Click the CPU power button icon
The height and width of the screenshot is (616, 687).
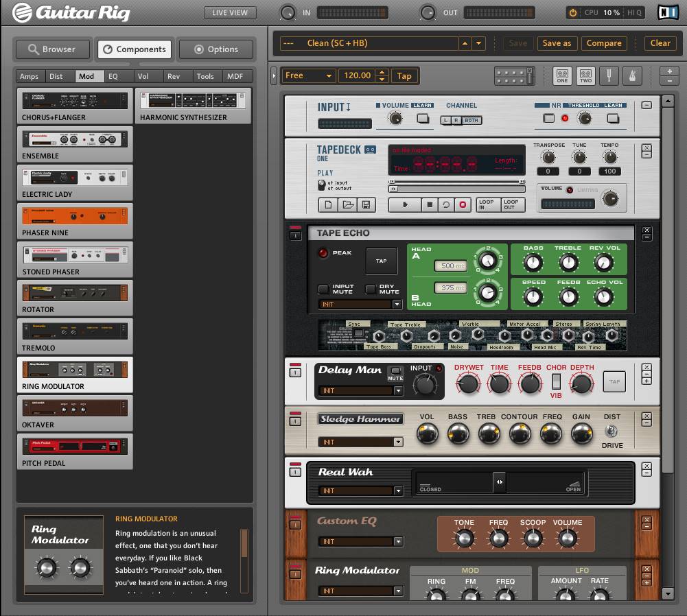click(572, 13)
